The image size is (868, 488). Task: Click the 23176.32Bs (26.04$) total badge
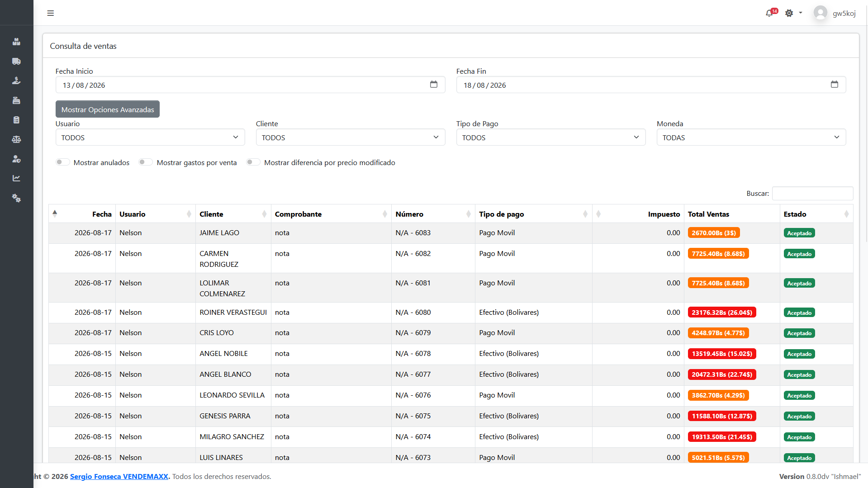(722, 313)
